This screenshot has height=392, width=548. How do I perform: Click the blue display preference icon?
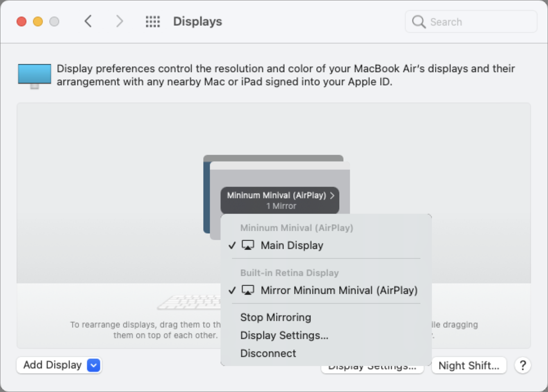[34, 75]
